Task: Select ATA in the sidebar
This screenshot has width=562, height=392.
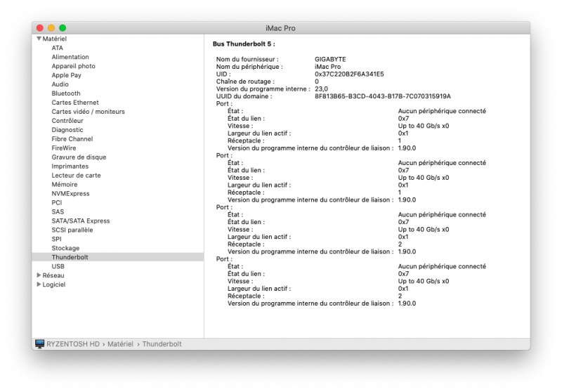Action: 58,48
